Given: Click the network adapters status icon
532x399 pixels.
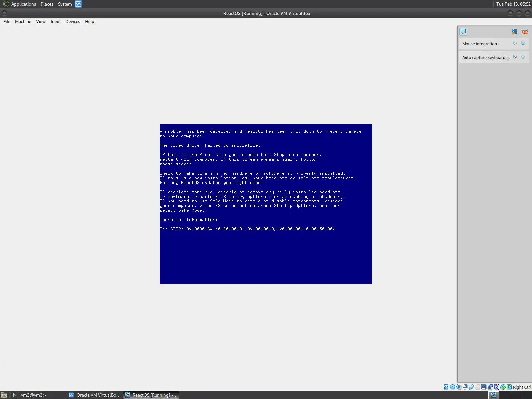Looking at the screenshot, I should (x=465, y=387).
